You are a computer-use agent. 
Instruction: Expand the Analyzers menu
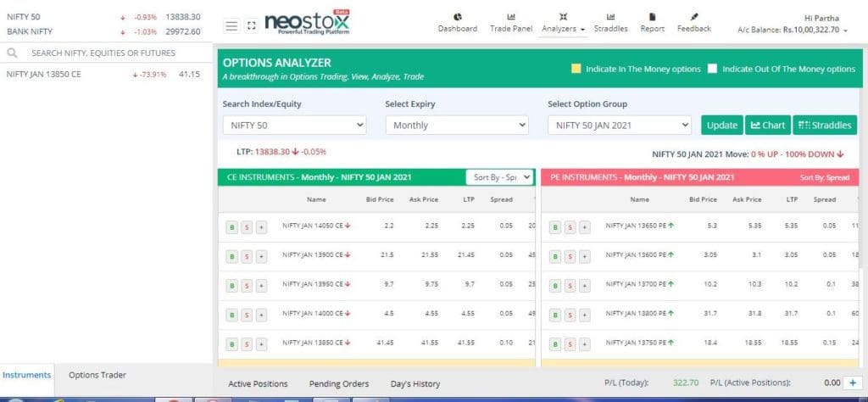564,23
